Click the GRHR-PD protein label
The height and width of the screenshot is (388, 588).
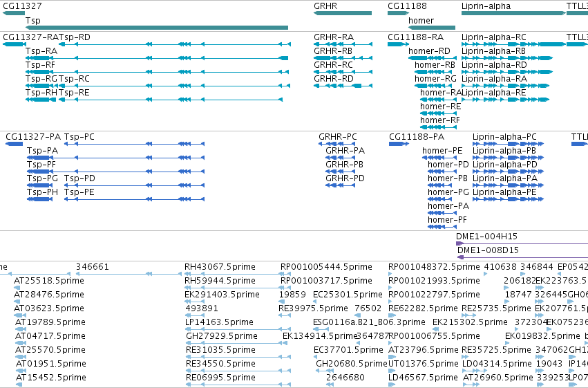pyautogui.click(x=345, y=178)
